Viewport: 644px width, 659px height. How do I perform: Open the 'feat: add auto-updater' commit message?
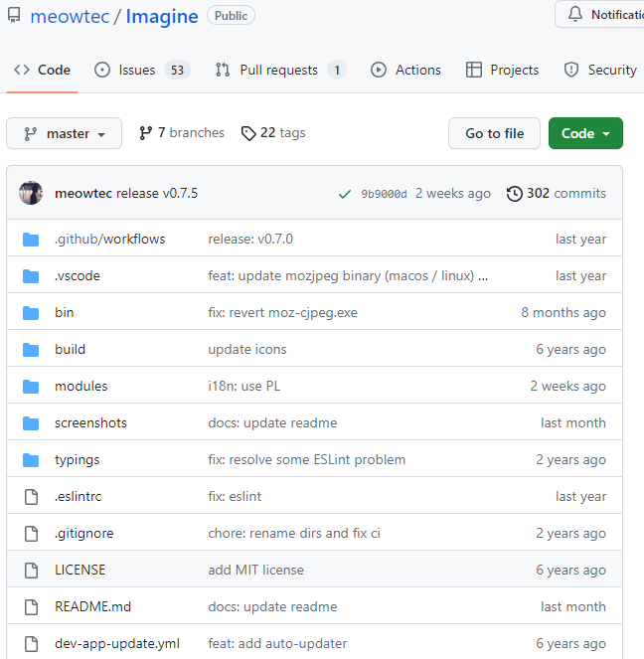pos(277,644)
